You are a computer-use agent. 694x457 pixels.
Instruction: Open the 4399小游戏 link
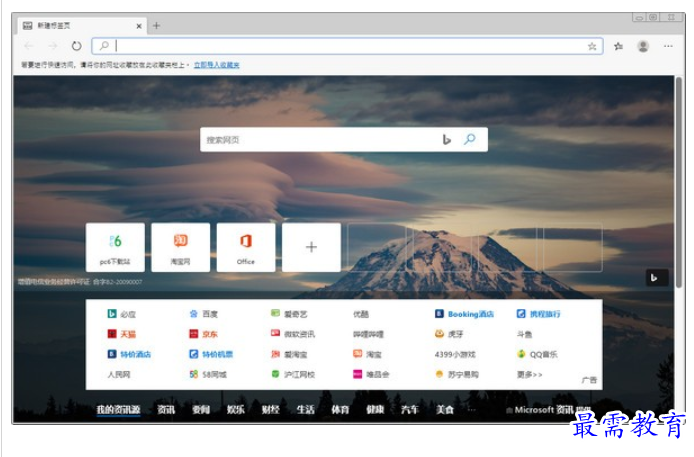click(x=455, y=354)
